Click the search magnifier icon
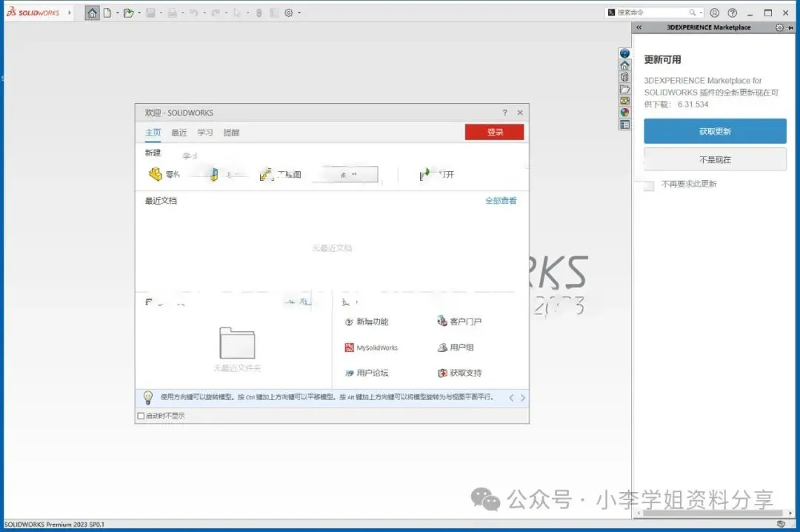Screen dimensions: 800x532 (x=693, y=13)
